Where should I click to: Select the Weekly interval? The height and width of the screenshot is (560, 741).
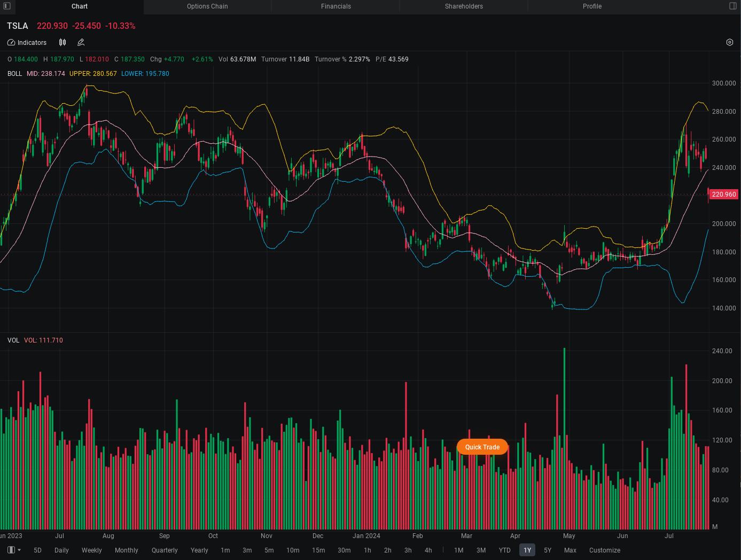[x=91, y=550]
